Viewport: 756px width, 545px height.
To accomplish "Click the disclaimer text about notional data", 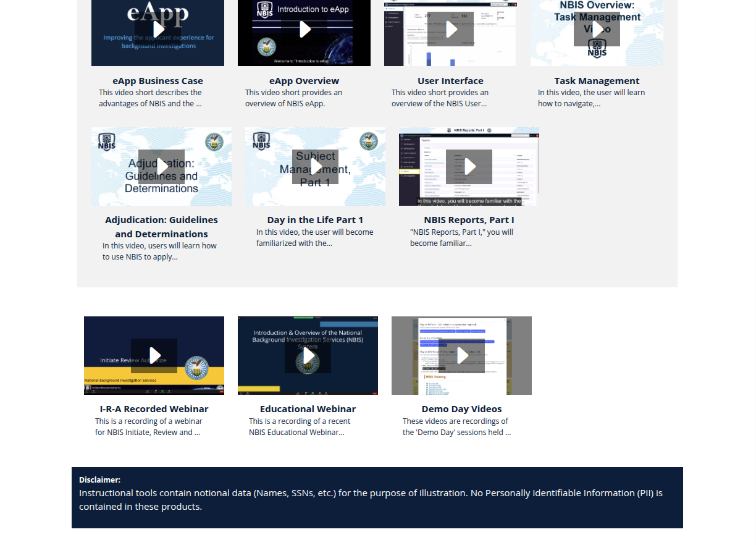I will coord(371,500).
